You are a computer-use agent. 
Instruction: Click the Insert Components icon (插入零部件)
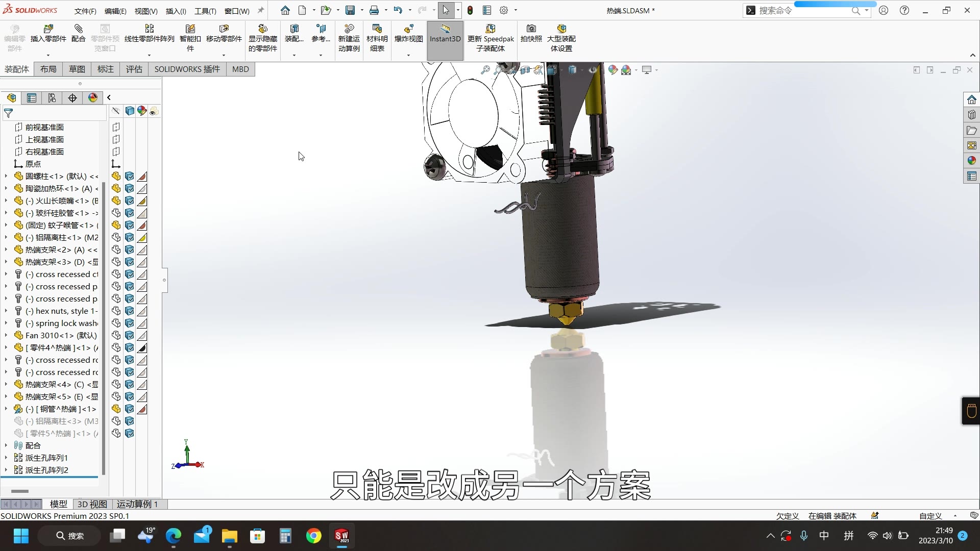coord(48,29)
